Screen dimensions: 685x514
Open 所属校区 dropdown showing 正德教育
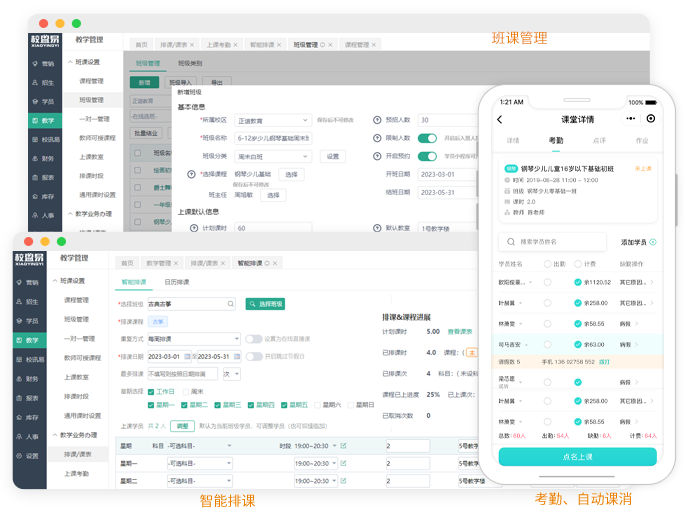click(x=273, y=120)
